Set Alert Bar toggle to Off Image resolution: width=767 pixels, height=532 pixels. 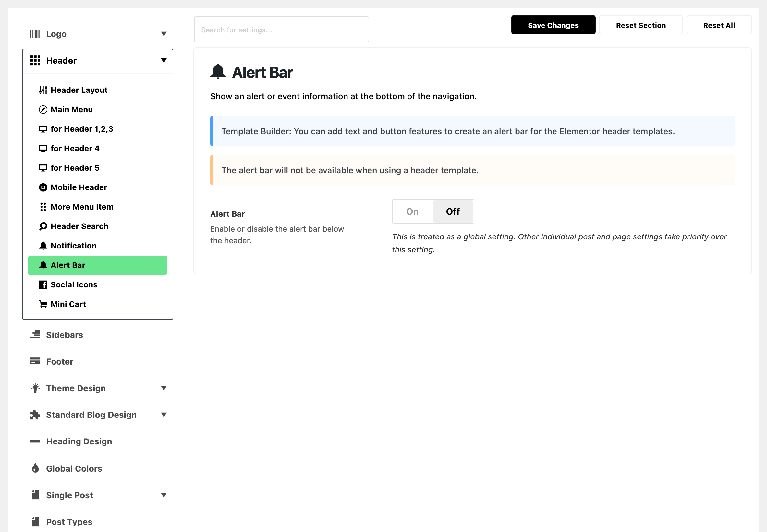(x=453, y=212)
